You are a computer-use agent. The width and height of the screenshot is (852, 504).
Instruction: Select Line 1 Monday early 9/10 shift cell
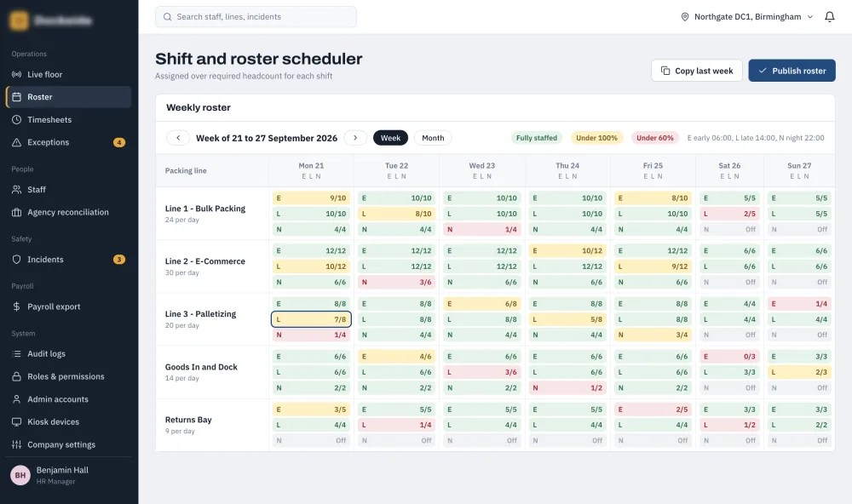pos(311,198)
